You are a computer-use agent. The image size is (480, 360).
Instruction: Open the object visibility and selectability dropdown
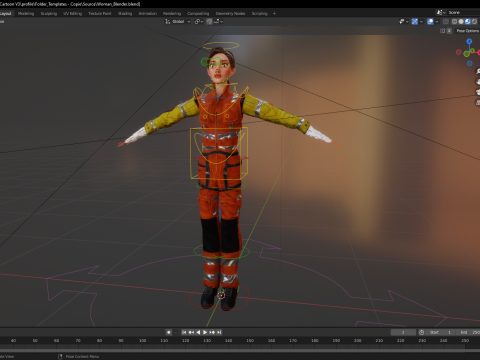pos(403,21)
